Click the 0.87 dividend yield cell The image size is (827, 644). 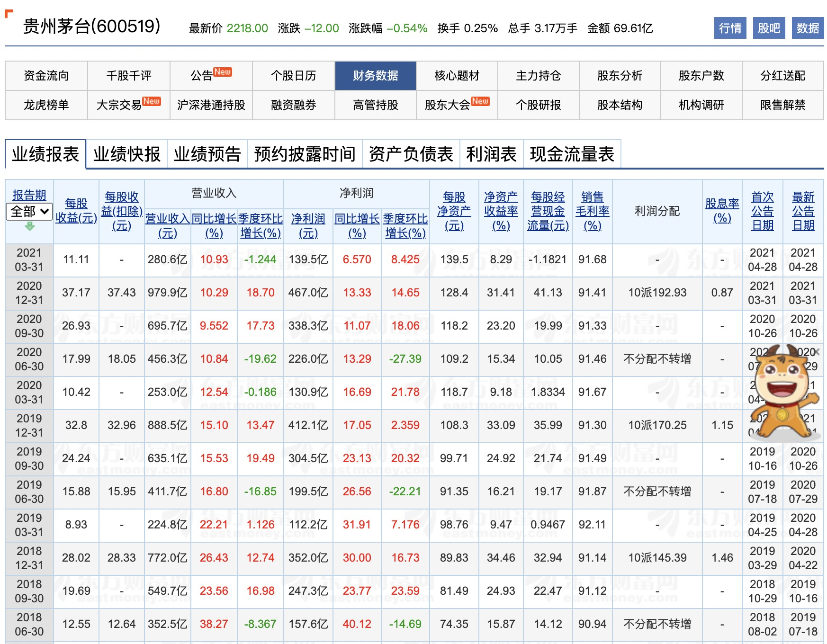(722, 293)
